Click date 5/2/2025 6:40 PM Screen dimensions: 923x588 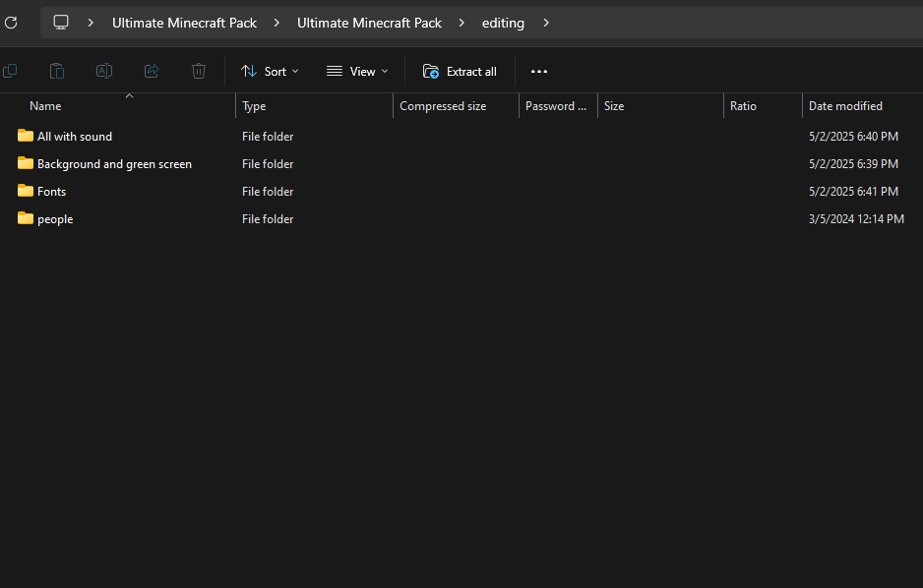tap(853, 137)
